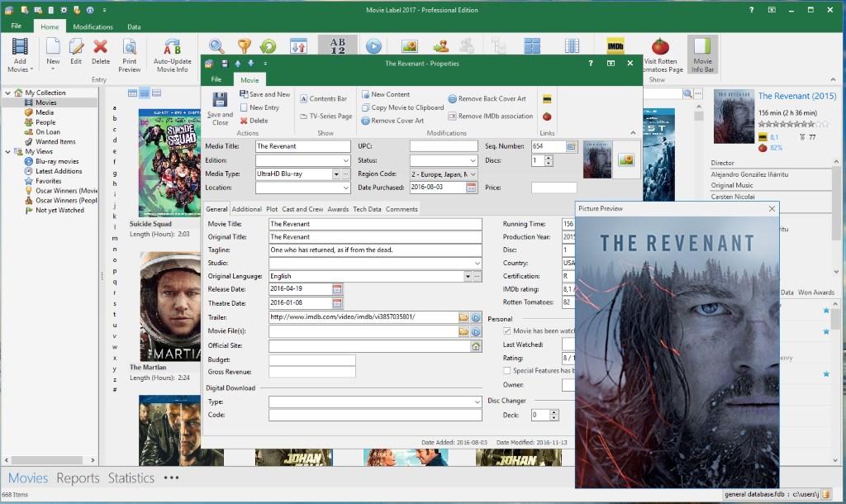Run Auto-Update Movie Info
Viewport: 846px width, 504px height.
pyautogui.click(x=172, y=55)
